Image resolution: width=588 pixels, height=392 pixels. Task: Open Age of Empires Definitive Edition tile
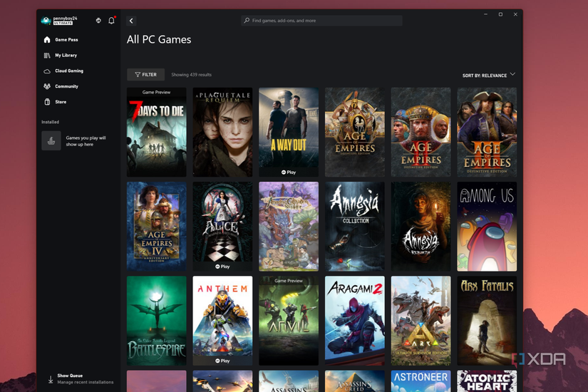click(354, 132)
